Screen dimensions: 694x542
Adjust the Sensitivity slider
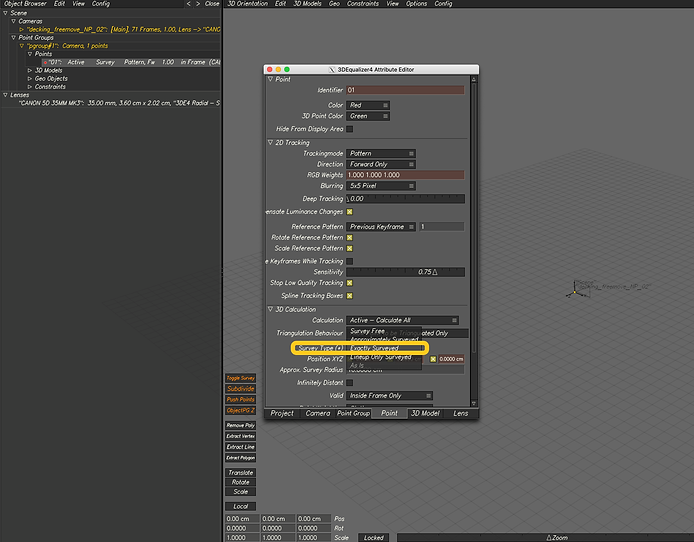click(x=405, y=272)
